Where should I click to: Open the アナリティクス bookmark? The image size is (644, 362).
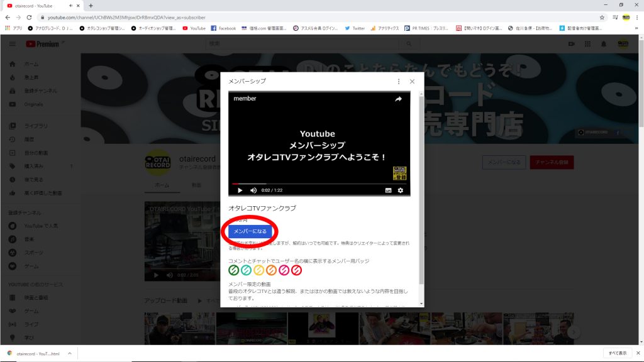(384, 28)
